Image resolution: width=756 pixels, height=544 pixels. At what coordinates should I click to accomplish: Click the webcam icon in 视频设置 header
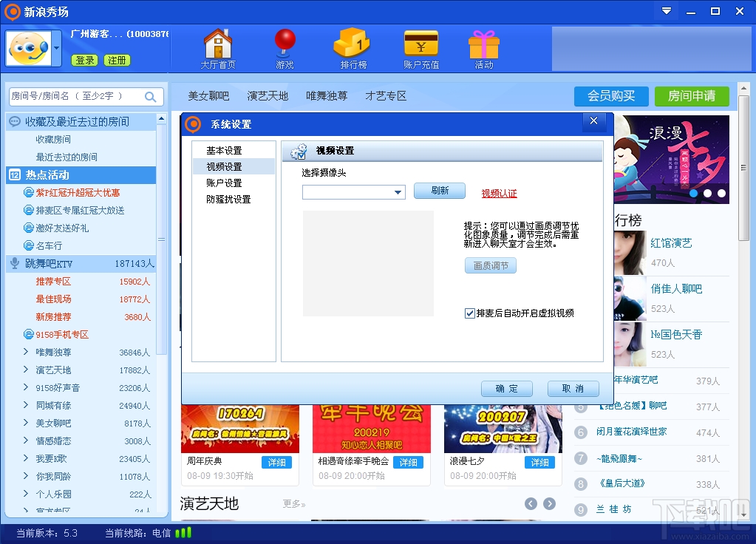[299, 150]
